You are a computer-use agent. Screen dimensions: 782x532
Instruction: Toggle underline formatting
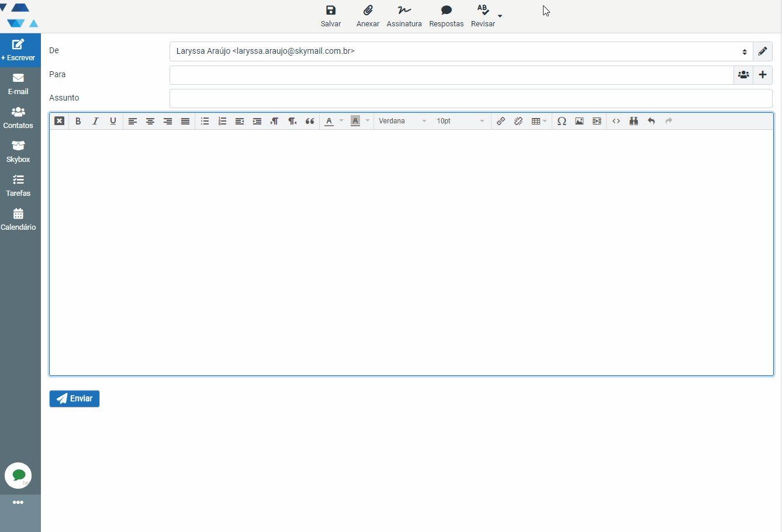point(113,121)
